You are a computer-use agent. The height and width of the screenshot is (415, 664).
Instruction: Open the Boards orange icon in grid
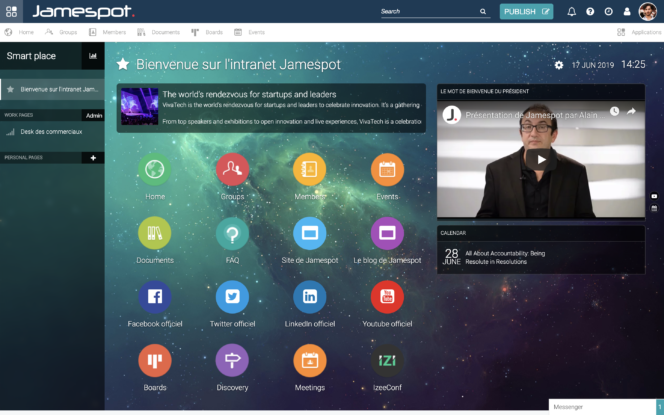point(155,361)
